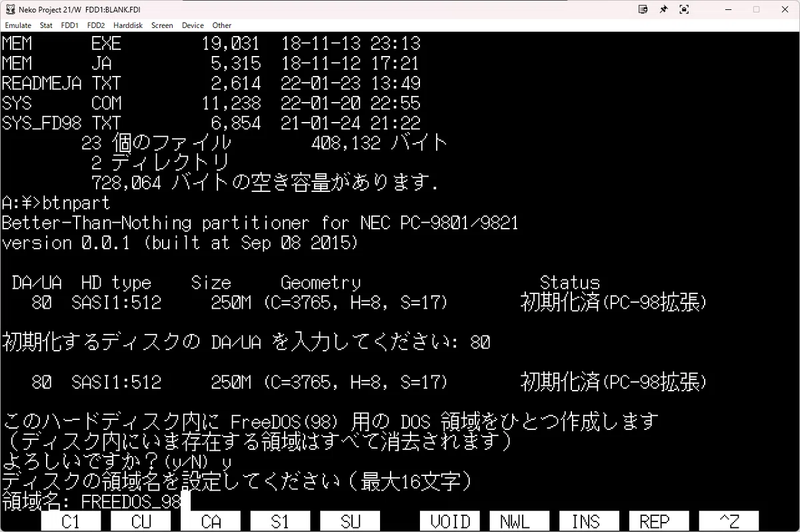This screenshot has height=532, width=800.
Task: Click the '2 ディレクトリ' count line
Action: (x=160, y=162)
